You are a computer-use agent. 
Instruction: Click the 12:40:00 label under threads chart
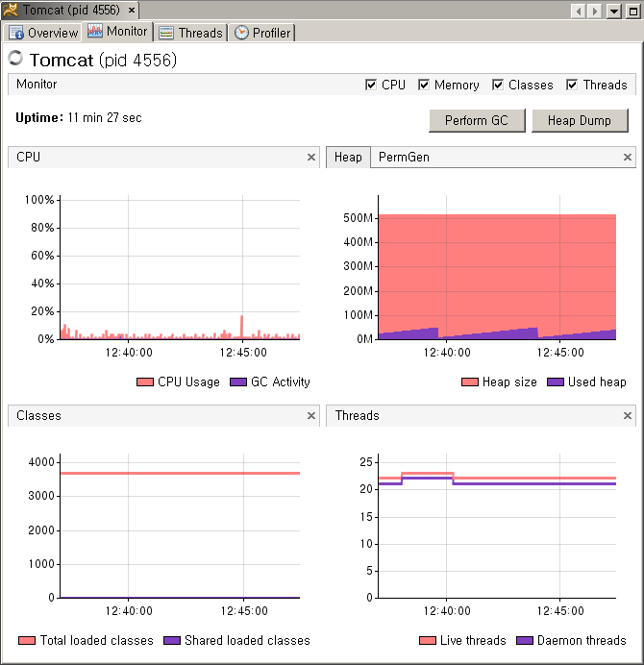coord(447,611)
